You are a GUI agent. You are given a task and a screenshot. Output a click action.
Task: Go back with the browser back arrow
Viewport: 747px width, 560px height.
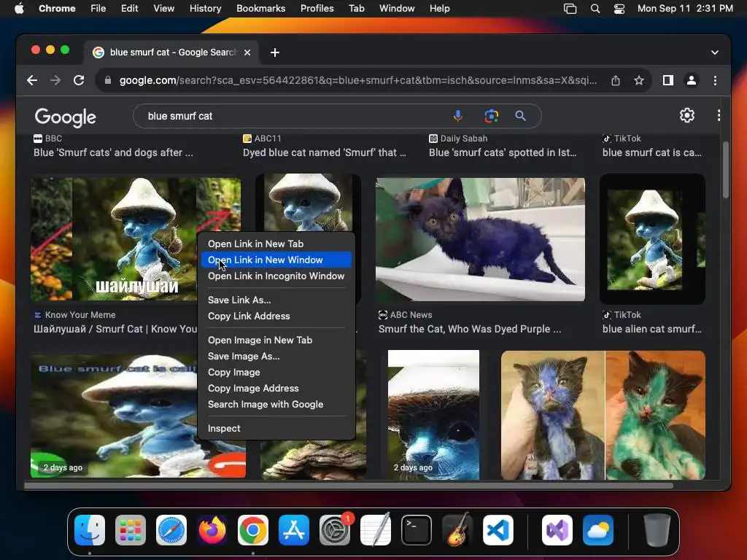coord(32,80)
